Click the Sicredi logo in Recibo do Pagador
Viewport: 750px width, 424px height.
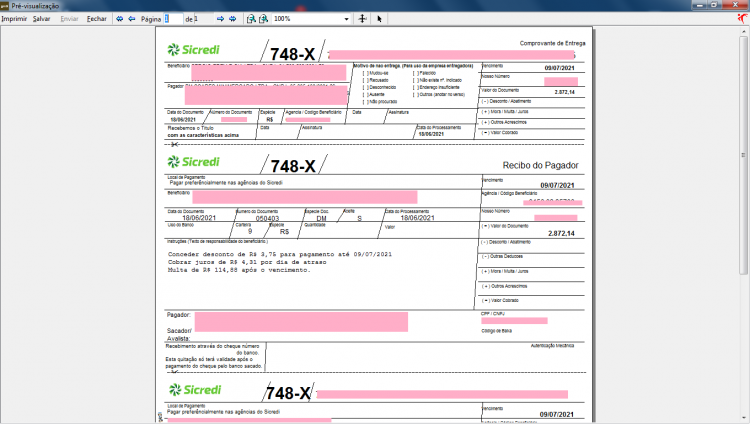point(193,162)
